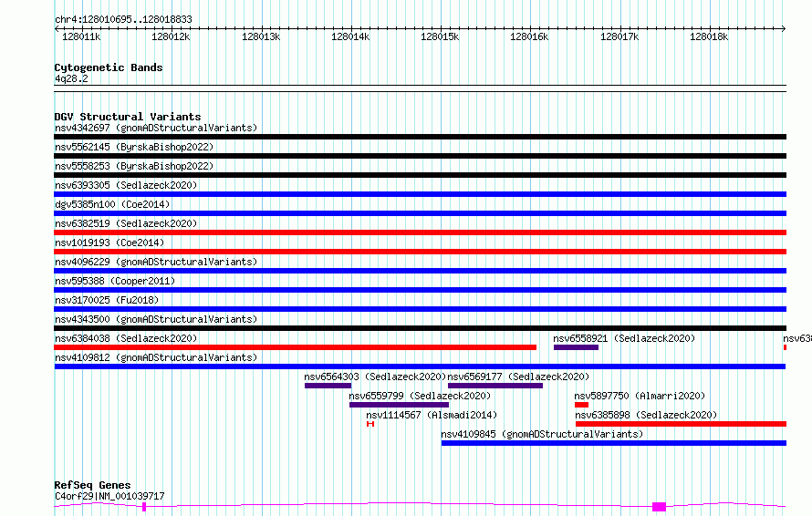Open nsv5562145 (ByrskaBishop2022) label
Image resolution: width=812 pixels, height=516 pixels.
134,147
